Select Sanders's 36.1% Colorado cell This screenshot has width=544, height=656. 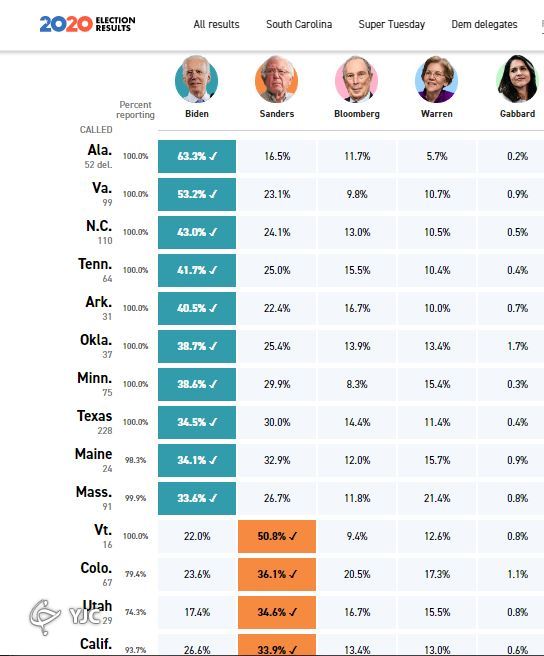click(x=277, y=574)
